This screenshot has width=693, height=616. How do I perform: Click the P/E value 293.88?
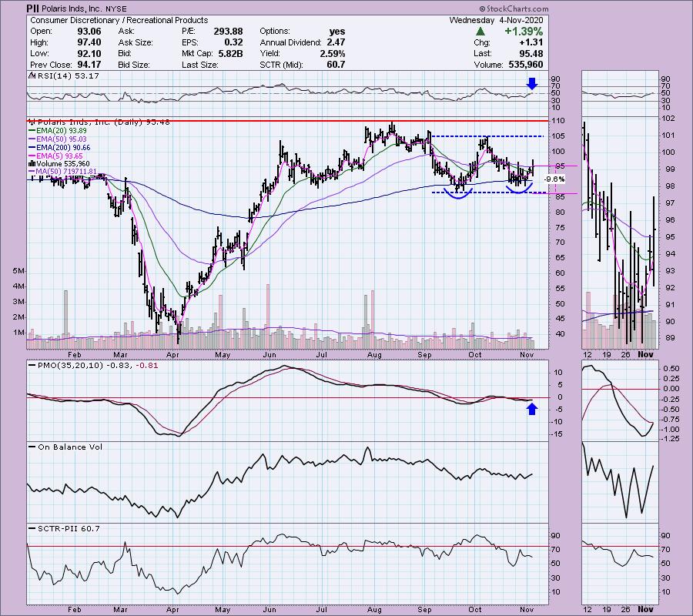(228, 32)
